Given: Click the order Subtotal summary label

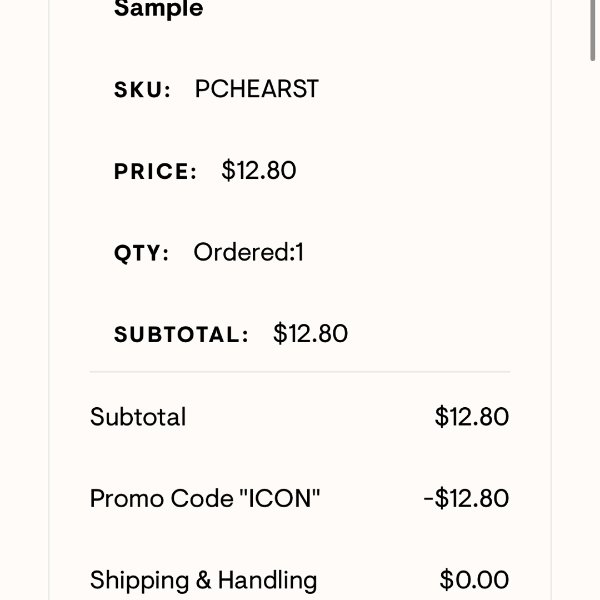Looking at the screenshot, I should [x=138, y=417].
